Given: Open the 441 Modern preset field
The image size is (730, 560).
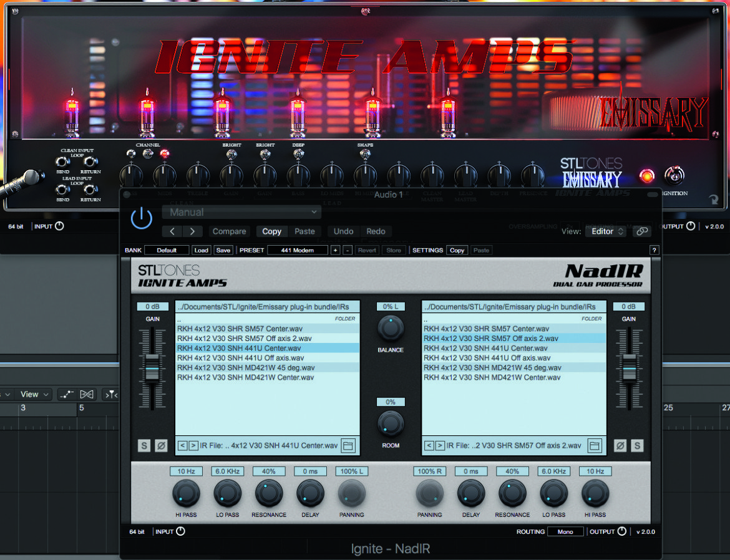Looking at the screenshot, I should click(x=298, y=251).
